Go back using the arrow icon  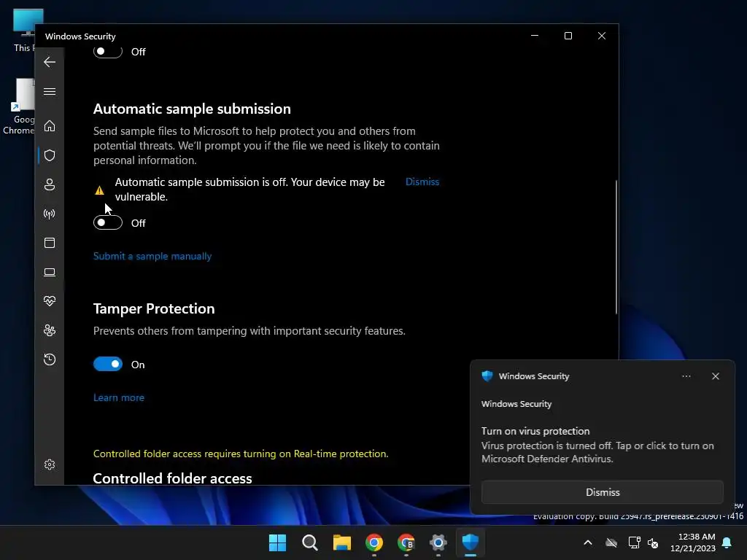click(x=50, y=62)
